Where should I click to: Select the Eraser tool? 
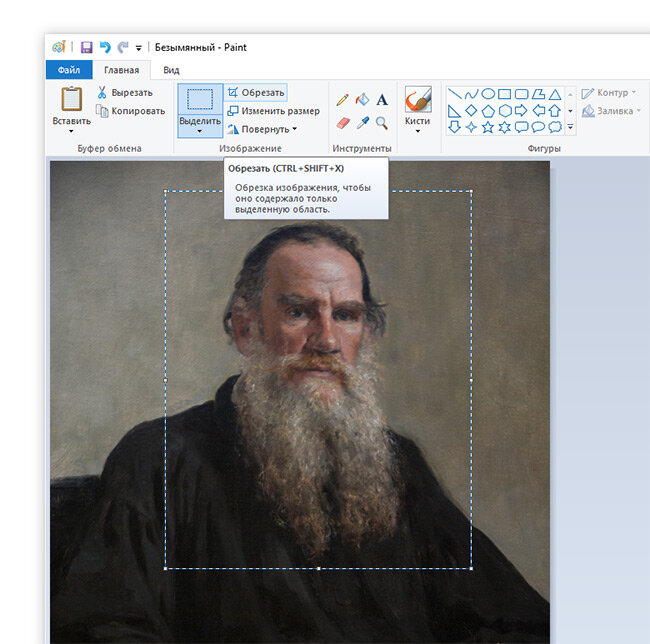pos(343,123)
